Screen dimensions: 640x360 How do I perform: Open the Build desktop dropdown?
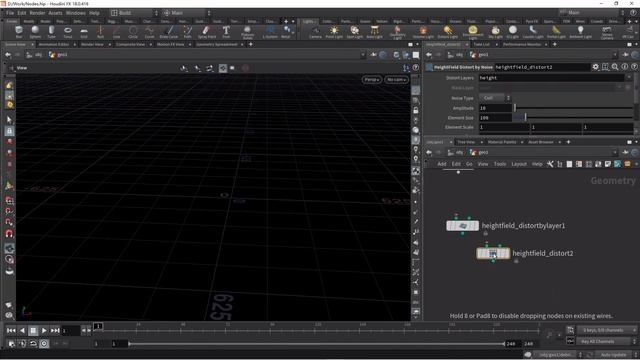[x=134, y=13]
